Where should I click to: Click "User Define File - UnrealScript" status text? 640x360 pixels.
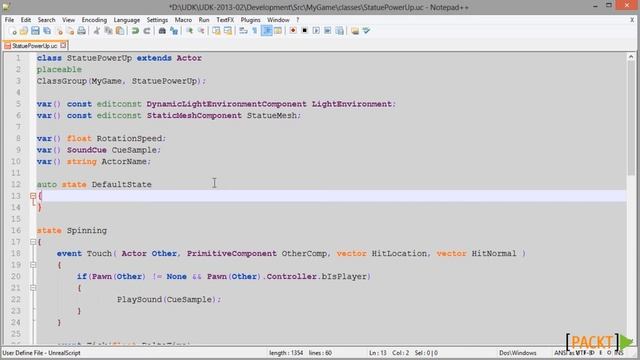[x=41, y=353]
